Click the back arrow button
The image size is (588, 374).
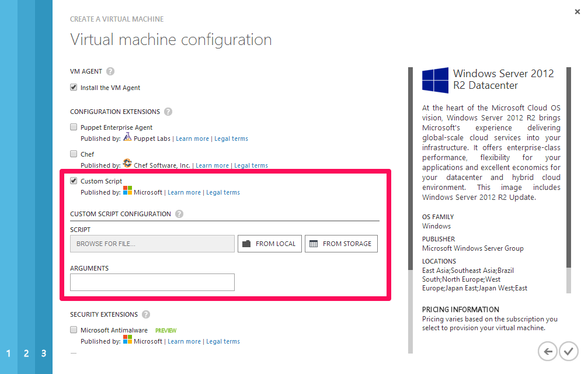(547, 351)
